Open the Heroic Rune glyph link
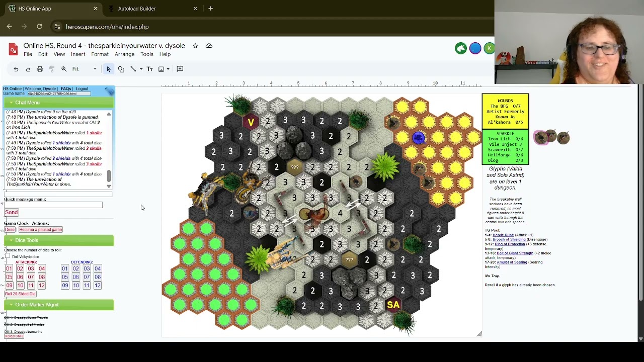 (x=503, y=235)
